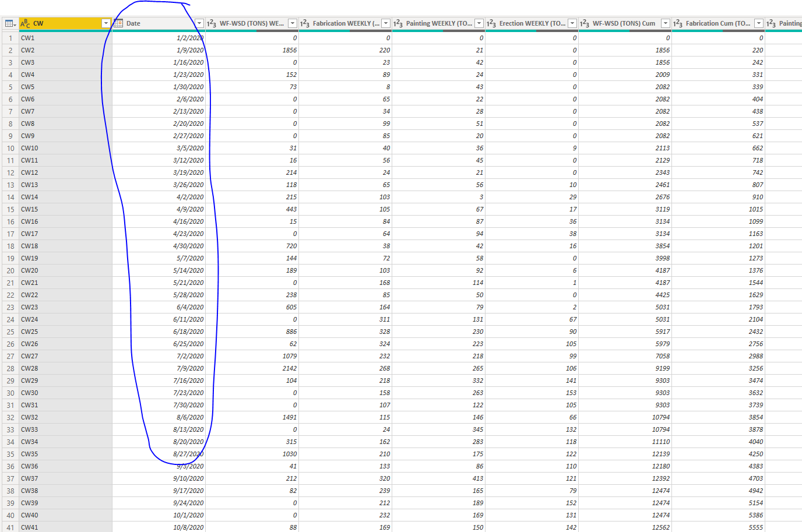Click the Fabrication weekly value 328
802x532 pixels.
click(x=345, y=332)
